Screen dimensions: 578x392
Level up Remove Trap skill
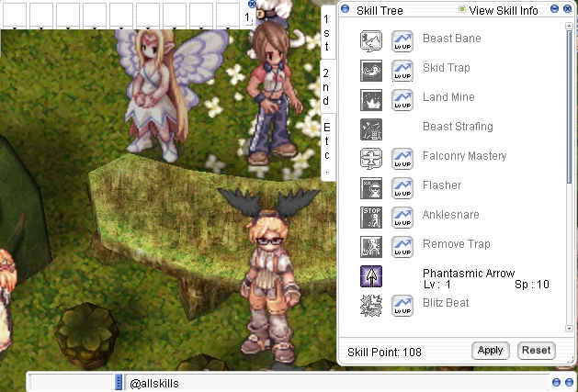pos(402,247)
